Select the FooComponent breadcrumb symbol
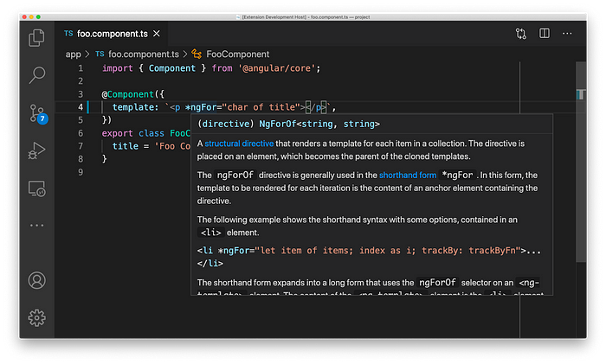The width and height of the screenshot is (606, 364). 230,54
